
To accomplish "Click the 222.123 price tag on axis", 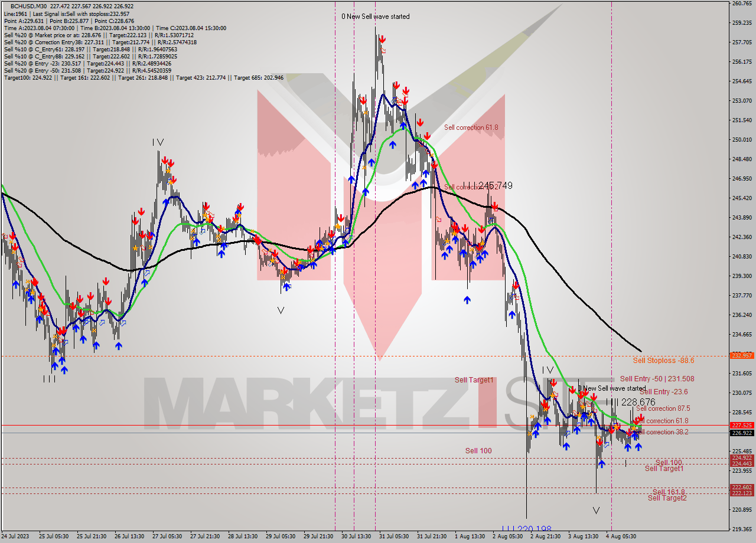I will click(x=742, y=493).
